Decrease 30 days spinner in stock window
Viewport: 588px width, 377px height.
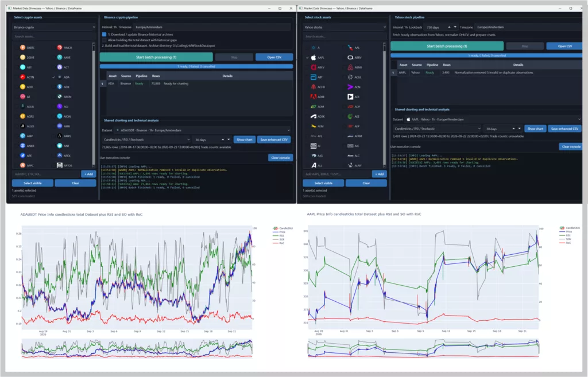(519, 129)
